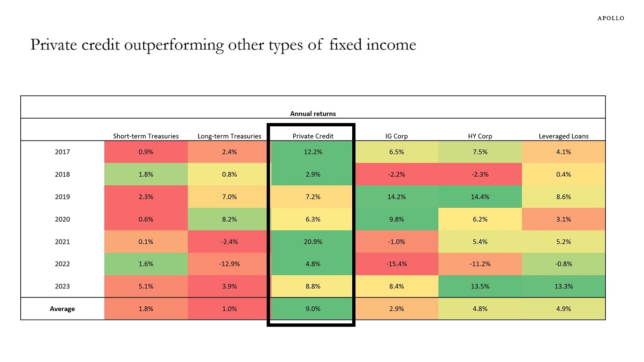
Task: Select the IG Corp column header
Action: click(x=396, y=136)
